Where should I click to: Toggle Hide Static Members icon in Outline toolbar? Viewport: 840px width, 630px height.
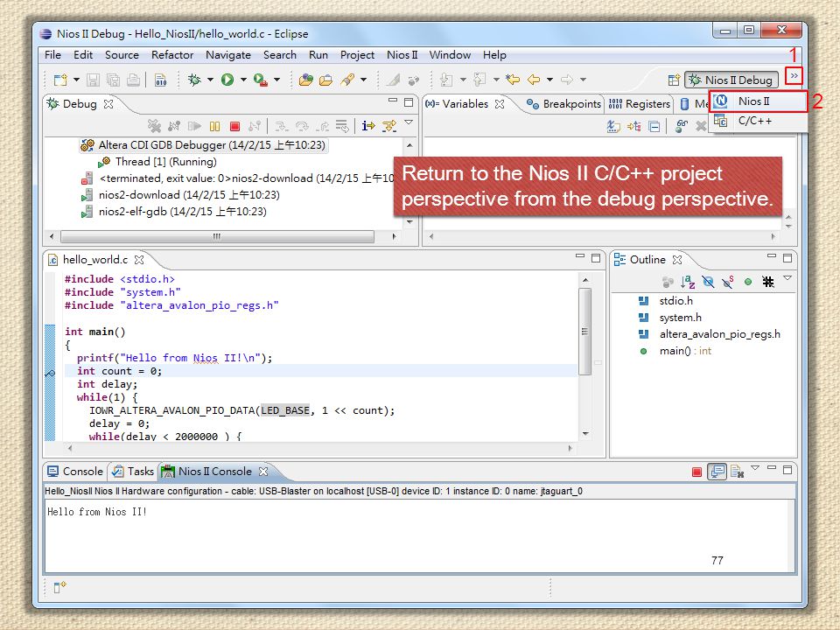point(727,282)
